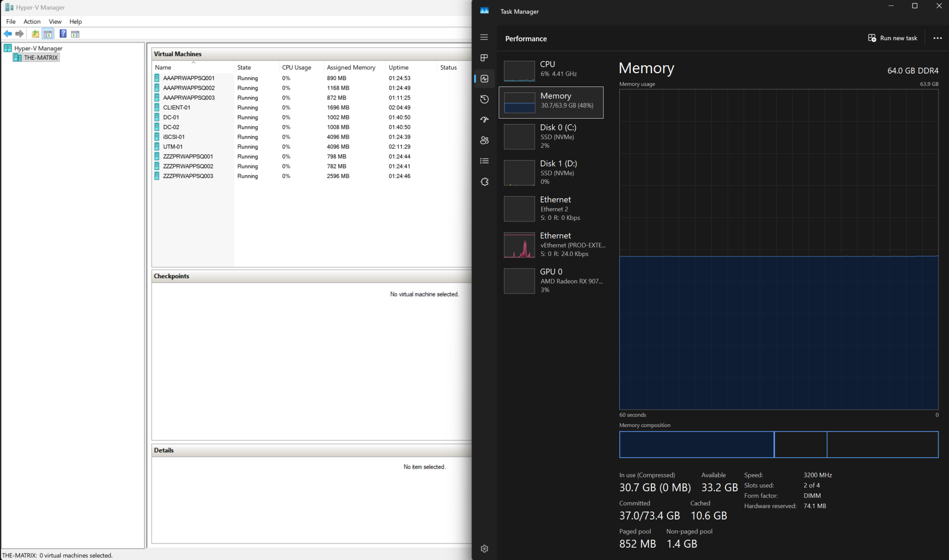The width and height of the screenshot is (949, 560).
Task: Open Users page in Task Manager sidebar
Action: pyautogui.click(x=484, y=140)
